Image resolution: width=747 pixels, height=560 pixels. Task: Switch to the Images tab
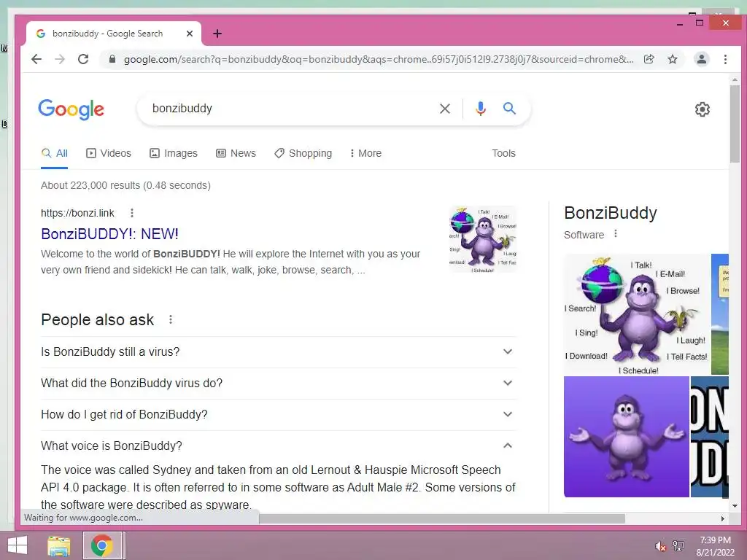174,153
